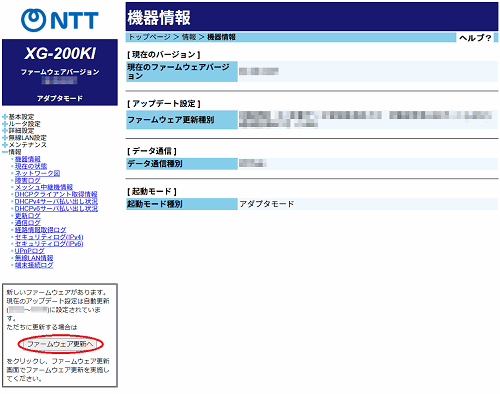Viewport: 500px width, 394px height.
Task: Open セキュリティログ(IPv4) link
Action: 49,237
